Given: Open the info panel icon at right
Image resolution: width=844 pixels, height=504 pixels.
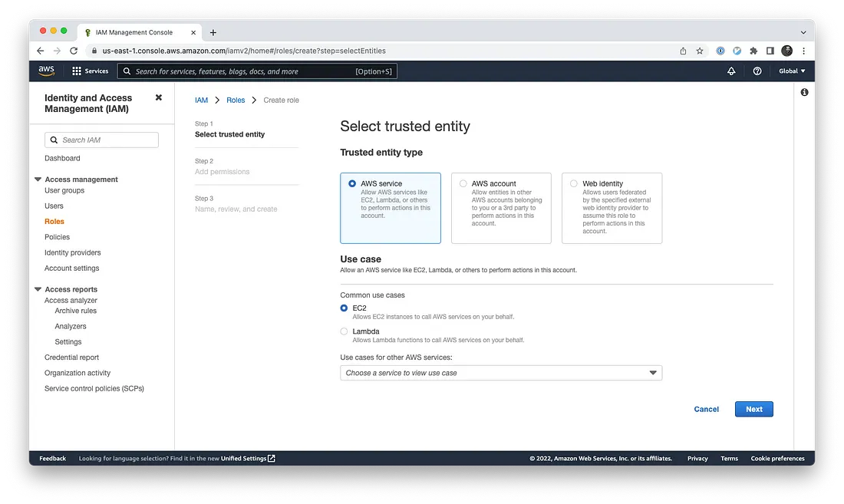Looking at the screenshot, I should coord(804,93).
